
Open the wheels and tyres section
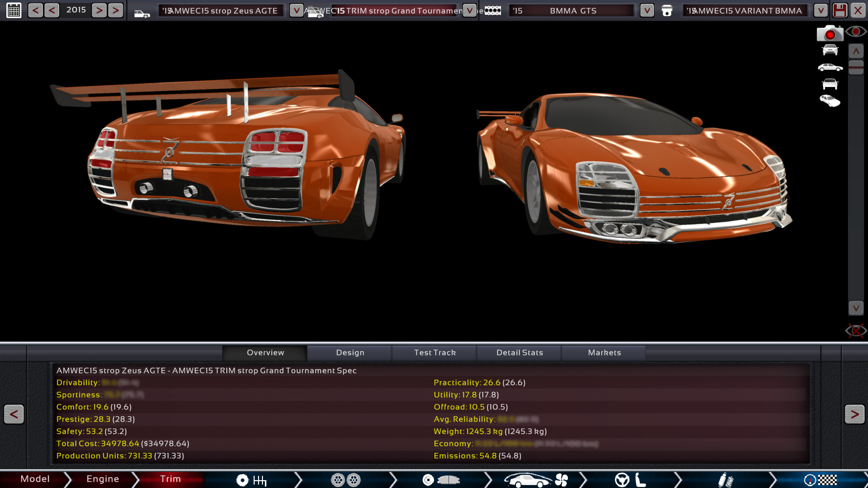click(x=346, y=480)
